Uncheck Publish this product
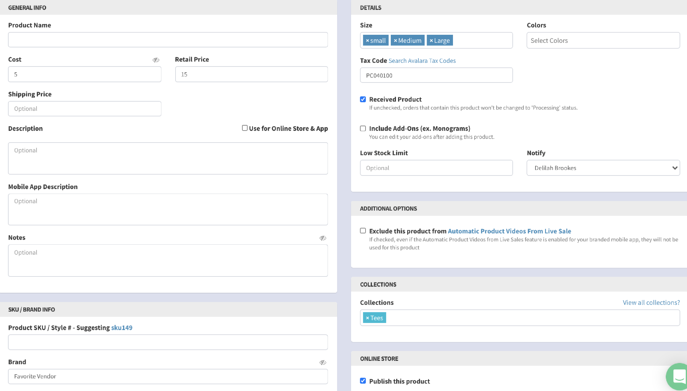This screenshot has width=687, height=391. (x=363, y=381)
